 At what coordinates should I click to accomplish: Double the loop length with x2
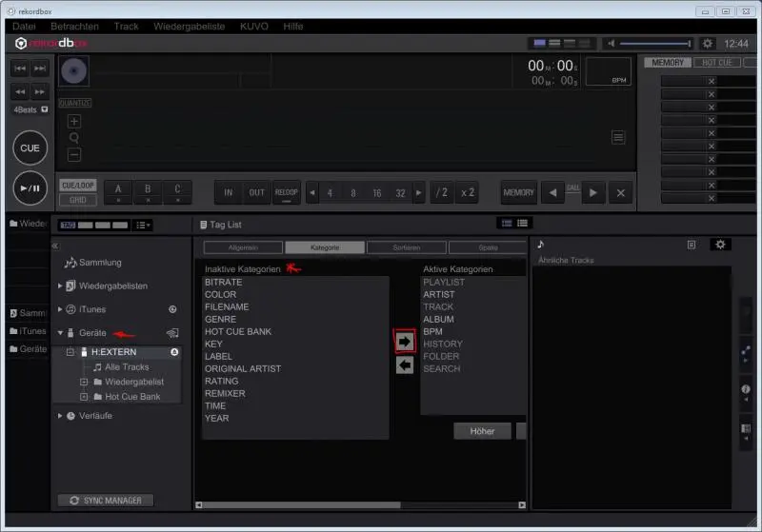click(467, 192)
